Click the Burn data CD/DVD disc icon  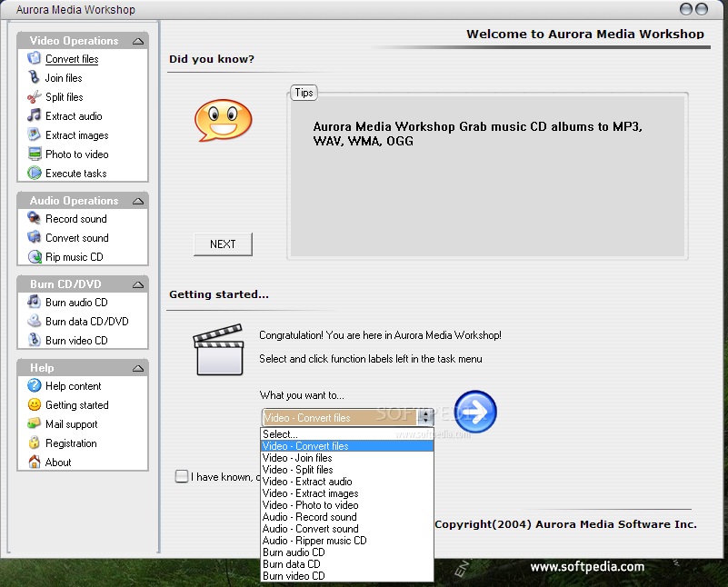coord(34,321)
